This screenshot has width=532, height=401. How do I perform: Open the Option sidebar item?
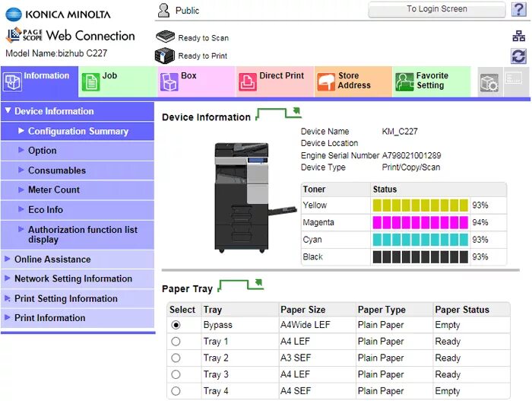pos(78,151)
